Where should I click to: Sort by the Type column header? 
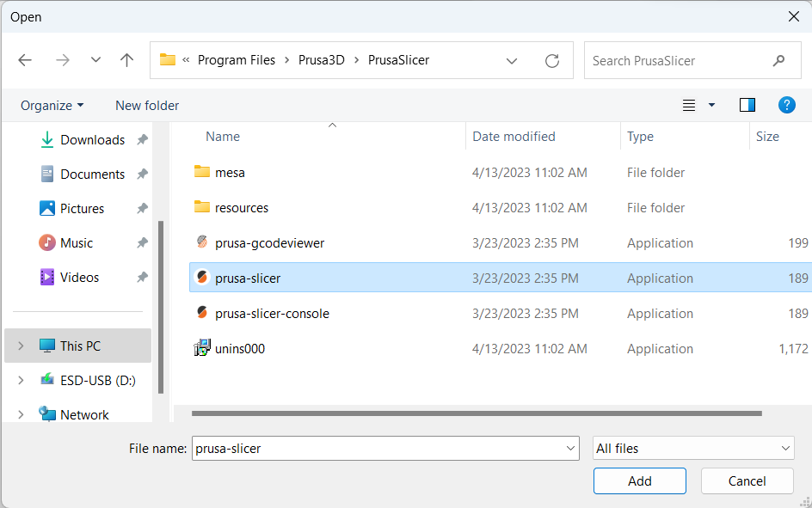(x=640, y=137)
